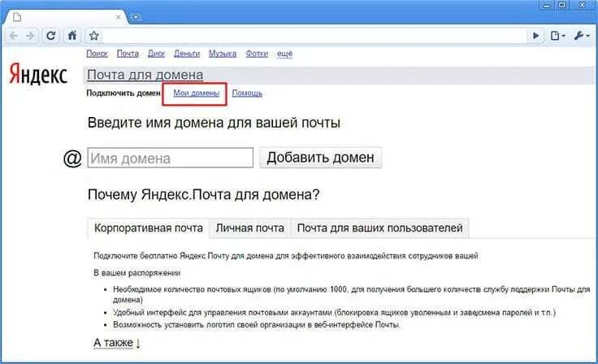Screen dimensions: 598x364
Task: Click the Добавить домен button
Action: tap(320, 158)
